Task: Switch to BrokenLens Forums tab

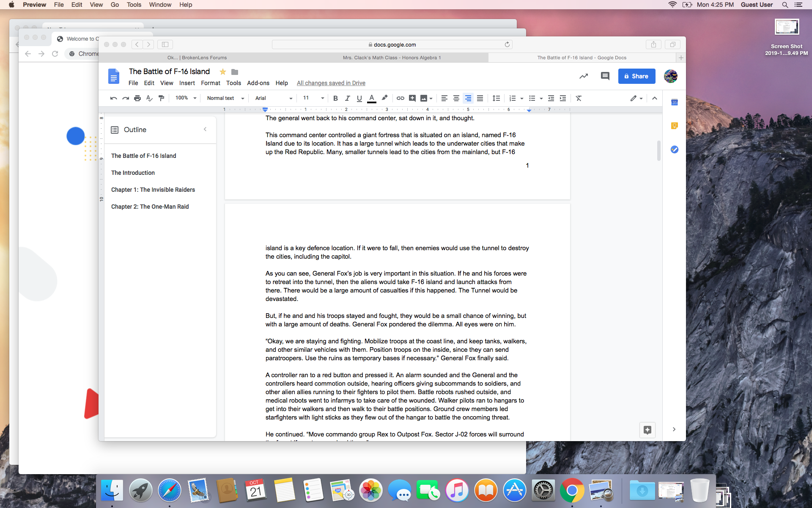Action: point(197,58)
